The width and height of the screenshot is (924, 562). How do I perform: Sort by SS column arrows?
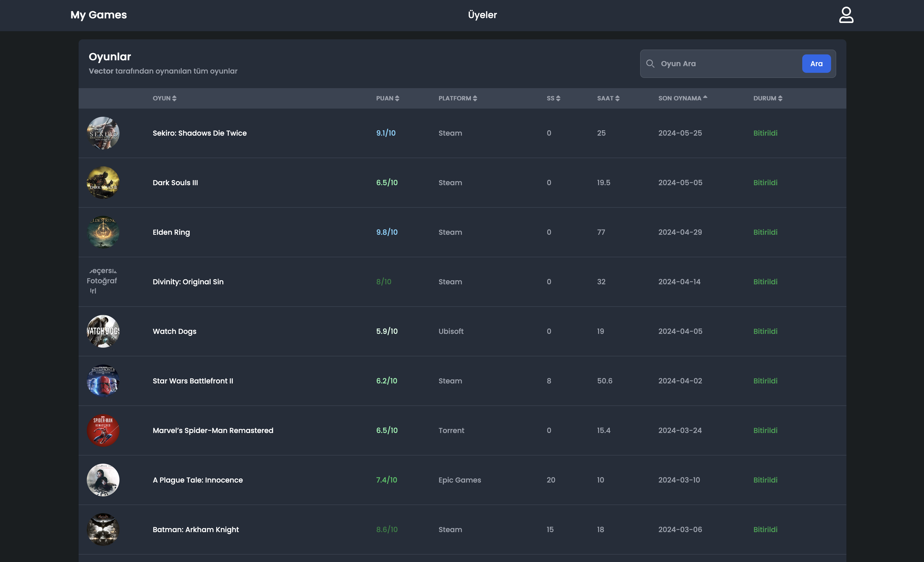click(558, 98)
